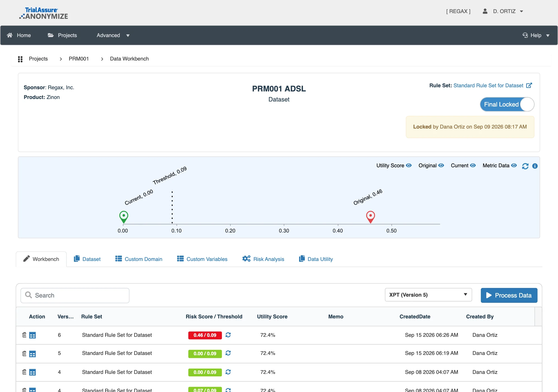The image size is (558, 392).
Task: Refresh the 0.46 / 0.09 risk score
Action: point(228,335)
